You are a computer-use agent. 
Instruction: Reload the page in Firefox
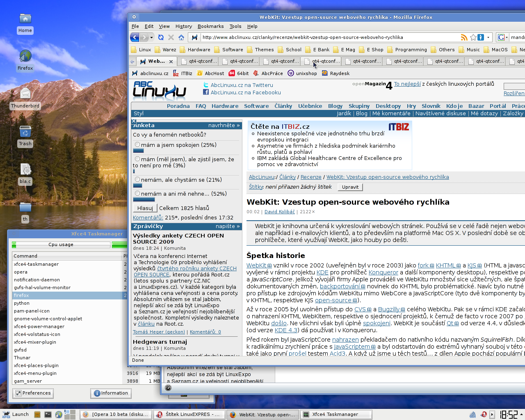pyautogui.click(x=161, y=37)
